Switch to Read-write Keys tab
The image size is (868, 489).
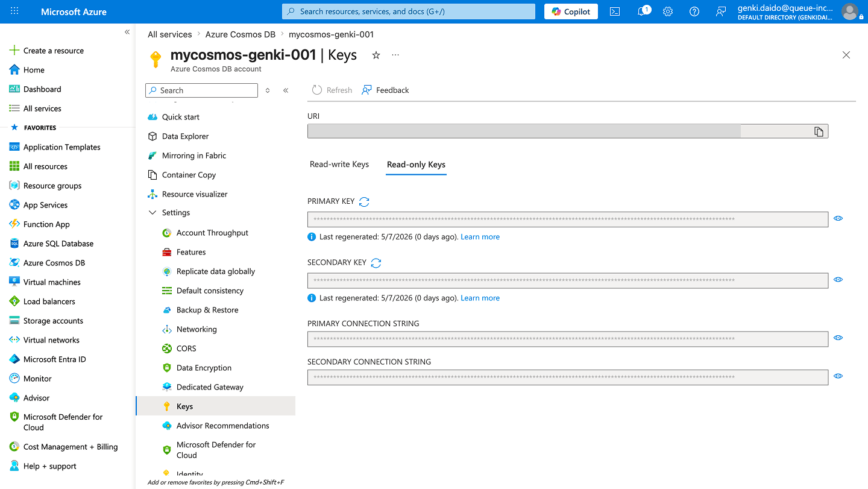(339, 165)
